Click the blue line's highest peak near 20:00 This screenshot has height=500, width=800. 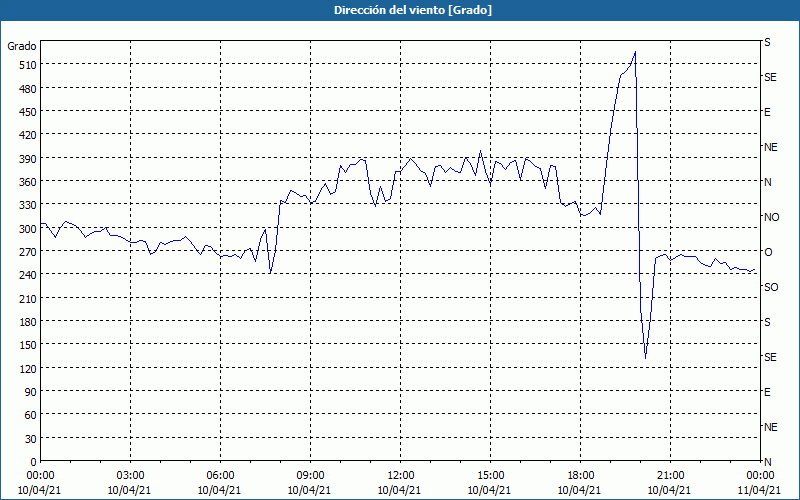(635, 52)
